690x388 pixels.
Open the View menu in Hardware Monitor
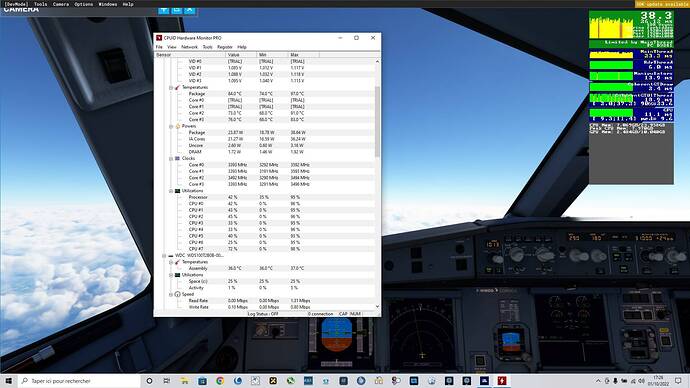click(x=172, y=47)
